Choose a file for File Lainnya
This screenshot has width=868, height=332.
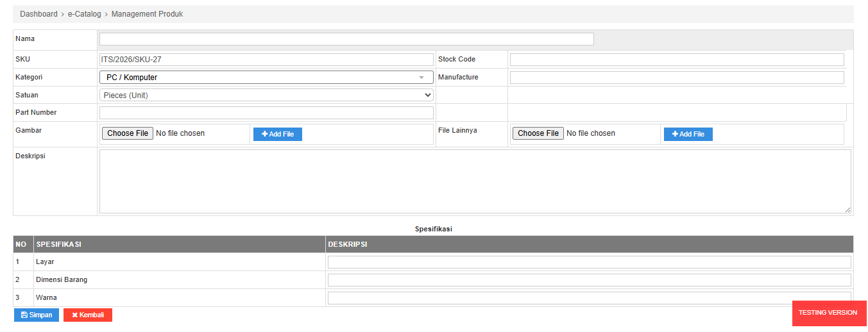(x=538, y=133)
